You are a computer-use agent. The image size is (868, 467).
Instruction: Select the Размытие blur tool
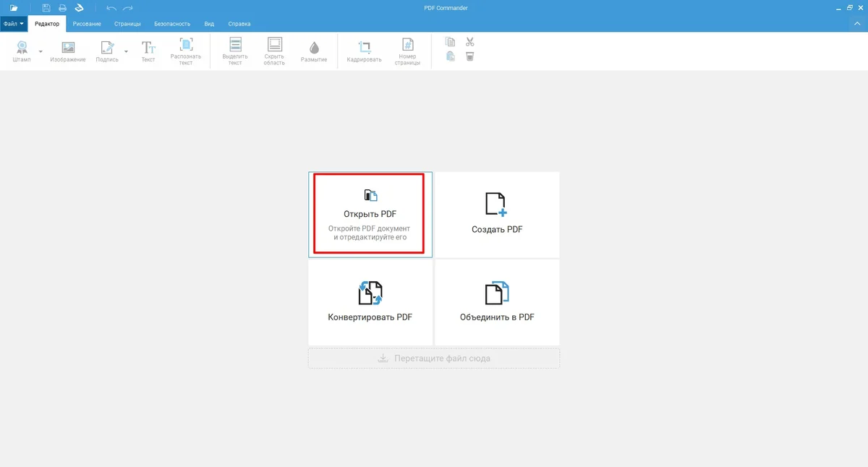(x=314, y=51)
